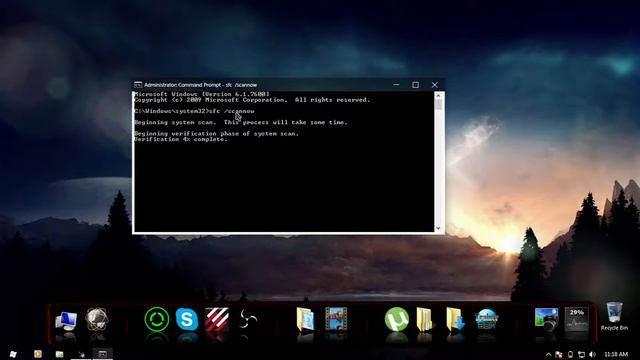Click the battery power tray icon
The width and height of the screenshot is (640, 360).
[570, 354]
